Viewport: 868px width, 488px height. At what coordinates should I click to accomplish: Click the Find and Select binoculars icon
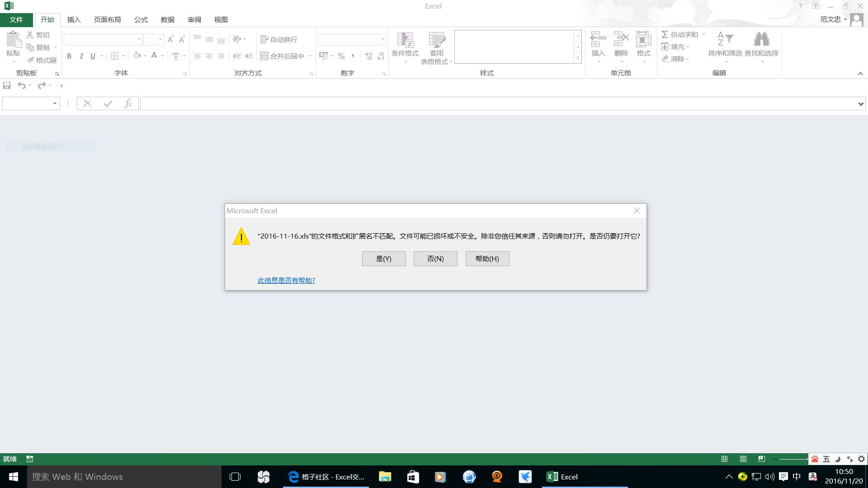pos(761,39)
